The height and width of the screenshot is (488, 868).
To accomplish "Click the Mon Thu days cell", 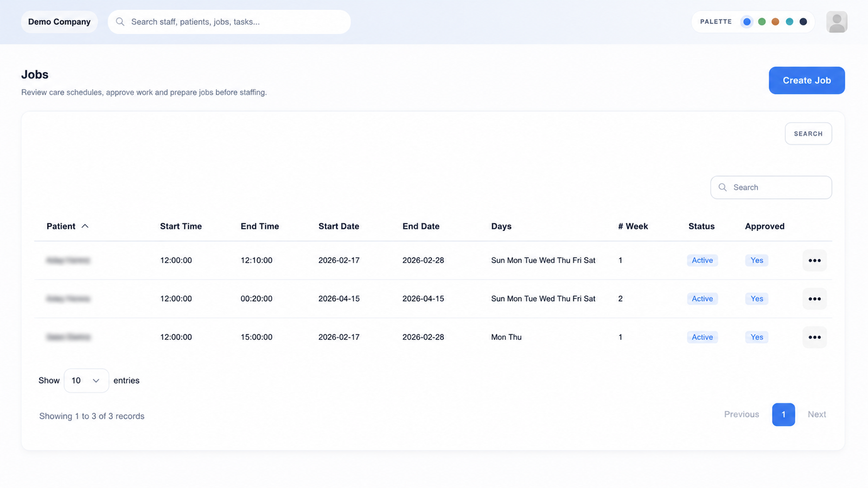I will (x=506, y=337).
